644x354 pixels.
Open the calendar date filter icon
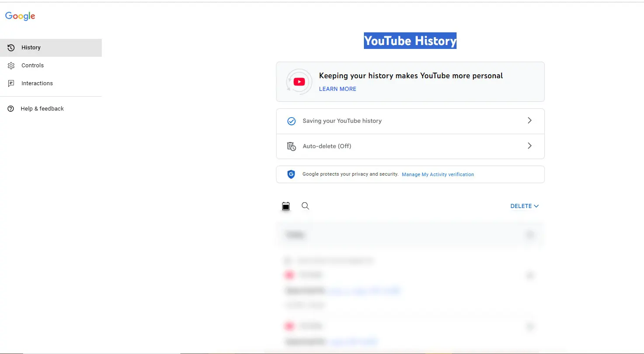pos(286,206)
